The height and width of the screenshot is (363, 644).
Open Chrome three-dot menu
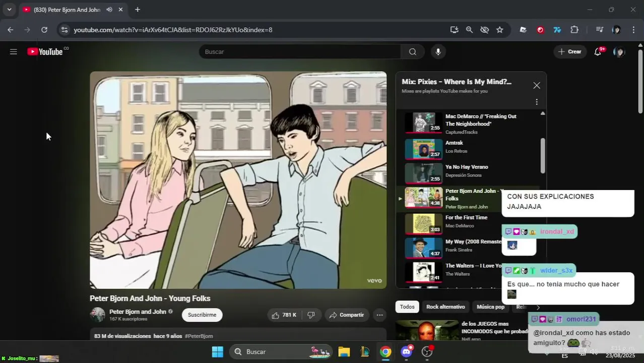coord(633,30)
